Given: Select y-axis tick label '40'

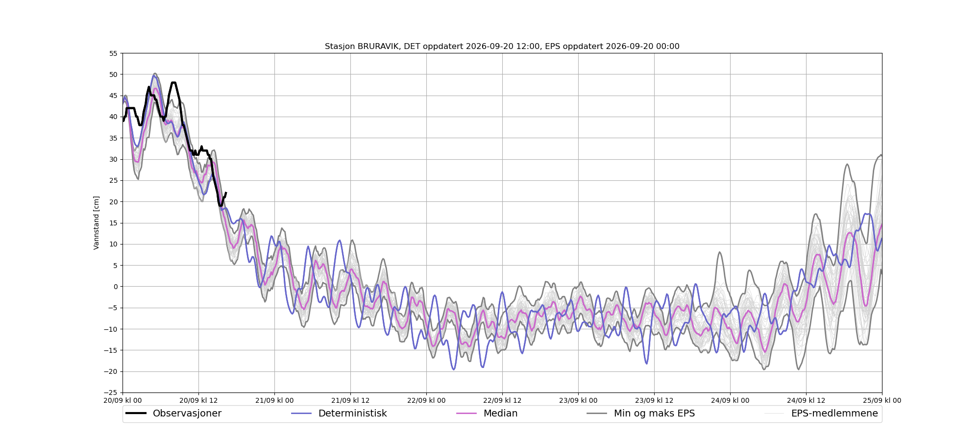Looking at the screenshot, I should pos(113,117).
